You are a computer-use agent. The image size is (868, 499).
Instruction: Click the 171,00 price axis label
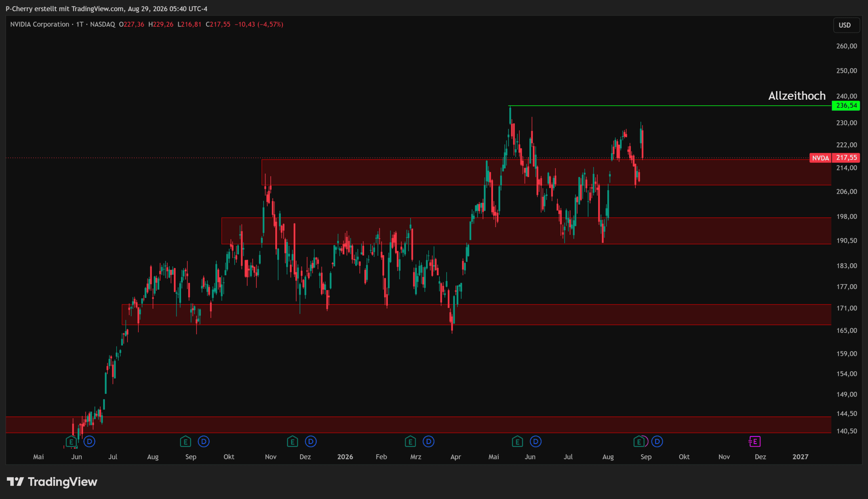click(x=846, y=308)
